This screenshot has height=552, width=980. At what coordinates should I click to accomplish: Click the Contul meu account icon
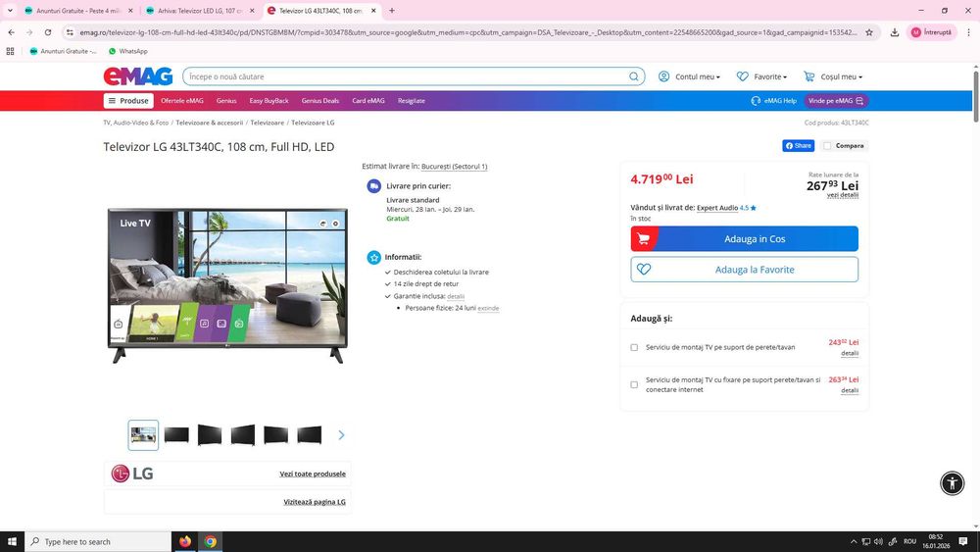[x=663, y=76]
